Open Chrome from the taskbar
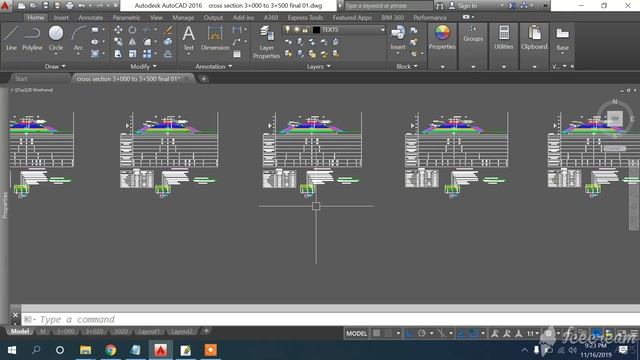Image resolution: width=640 pixels, height=360 pixels. coord(110,350)
